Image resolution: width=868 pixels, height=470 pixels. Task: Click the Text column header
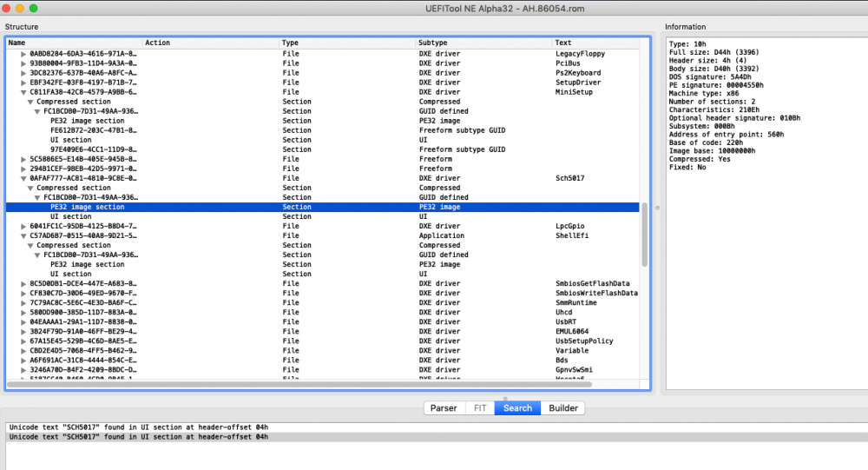tap(595, 43)
